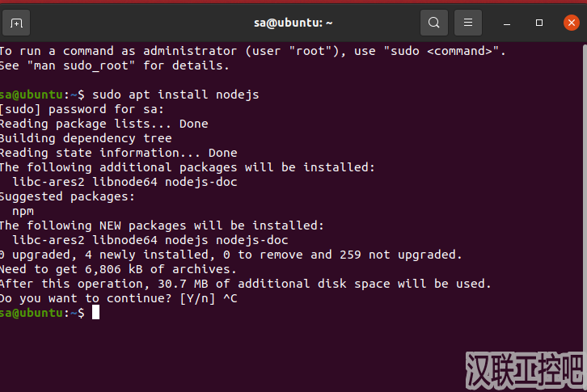Click the "Building dependency tree" line
587x392 pixels.
coord(85,138)
